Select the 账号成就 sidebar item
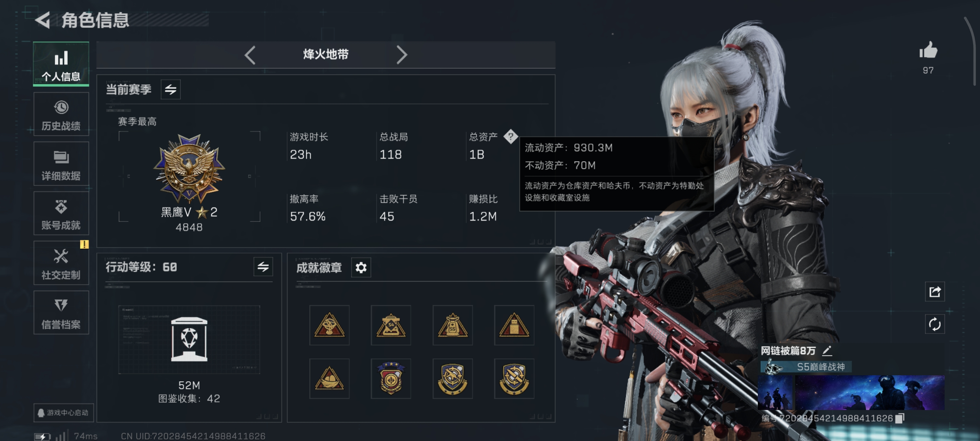The width and height of the screenshot is (980, 441). 61,214
